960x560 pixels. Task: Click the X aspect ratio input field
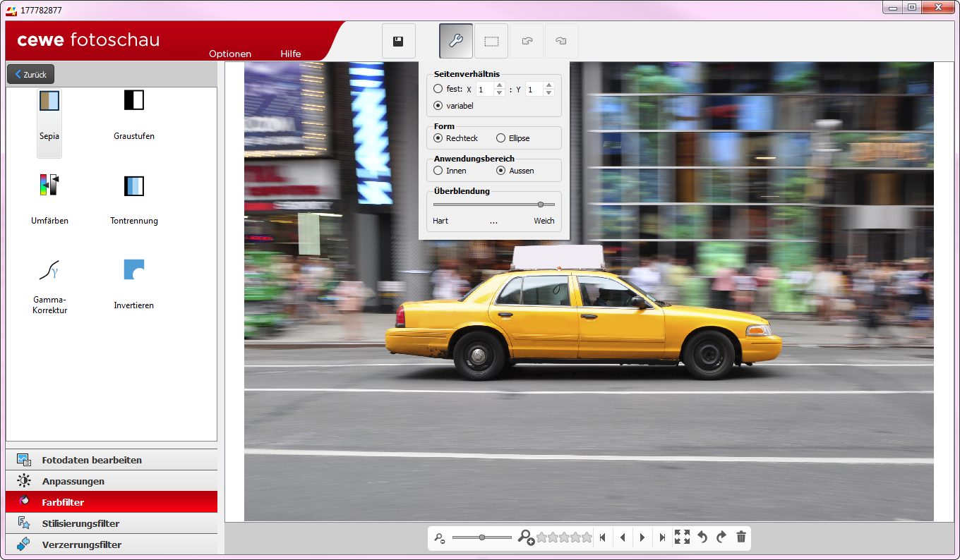[x=484, y=90]
